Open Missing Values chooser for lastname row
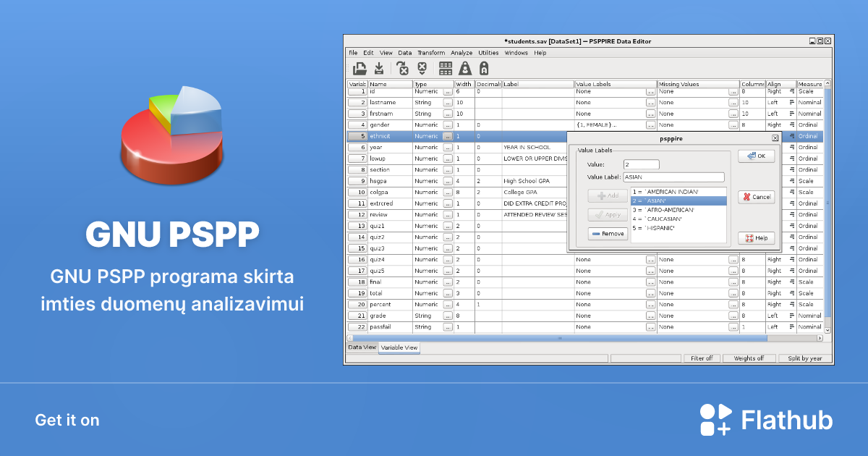The width and height of the screenshot is (868, 456). pos(733,102)
